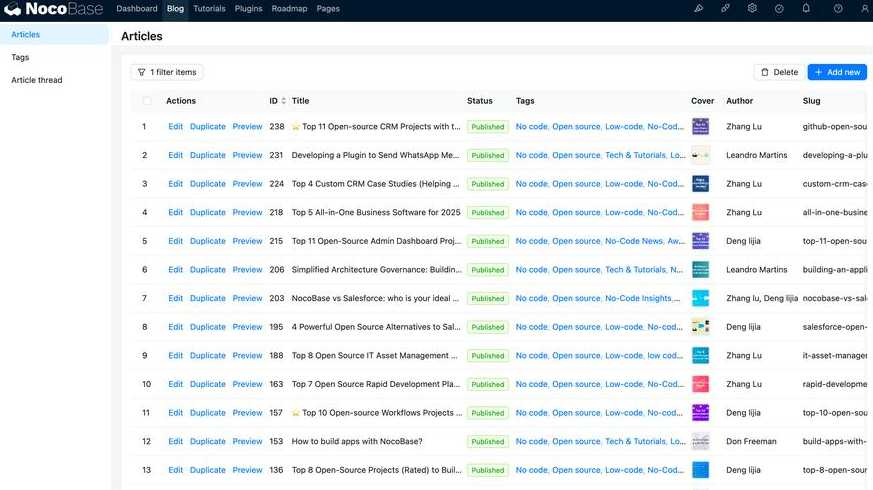Open the notifications bell
Image resolution: width=873 pixels, height=490 pixels.
[x=806, y=8]
